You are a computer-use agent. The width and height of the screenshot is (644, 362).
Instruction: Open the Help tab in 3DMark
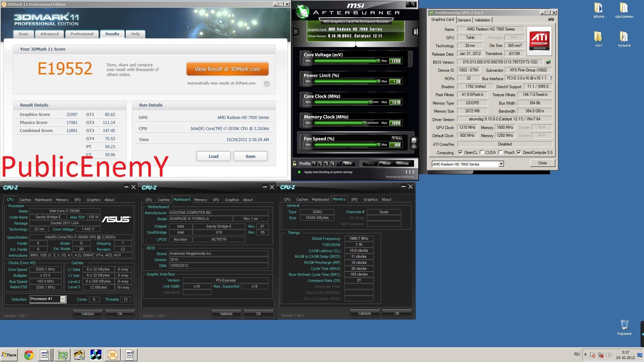135,34
